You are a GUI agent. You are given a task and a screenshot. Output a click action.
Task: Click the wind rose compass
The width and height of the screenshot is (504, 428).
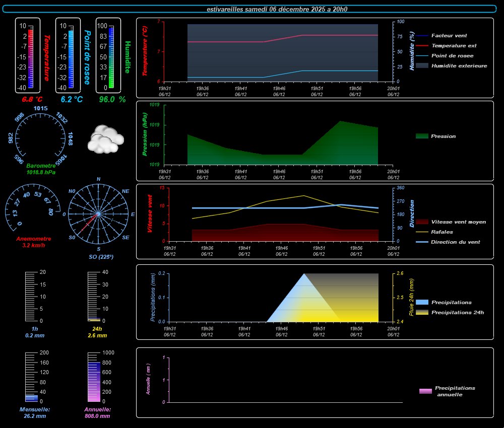coord(98,214)
